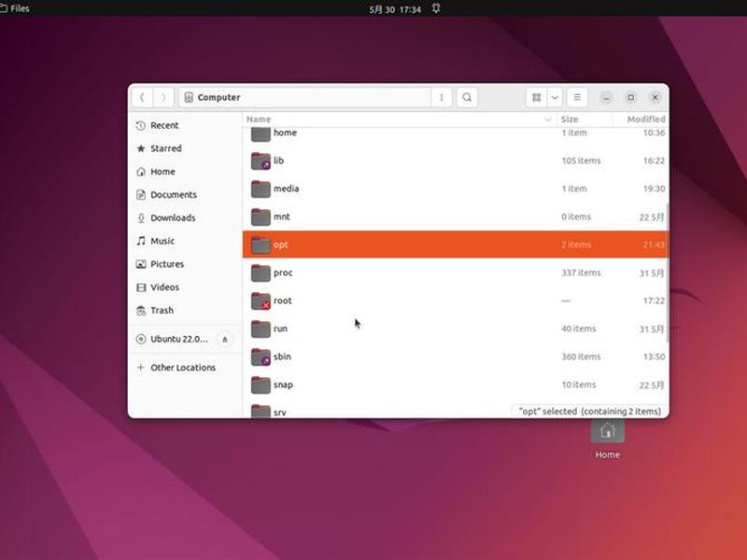Open the Home desktop icon

point(608,439)
